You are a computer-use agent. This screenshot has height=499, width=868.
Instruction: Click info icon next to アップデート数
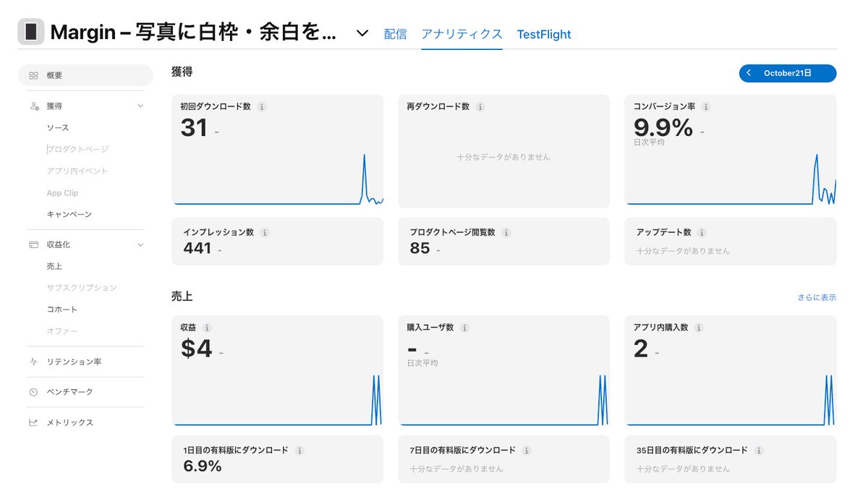(x=702, y=233)
